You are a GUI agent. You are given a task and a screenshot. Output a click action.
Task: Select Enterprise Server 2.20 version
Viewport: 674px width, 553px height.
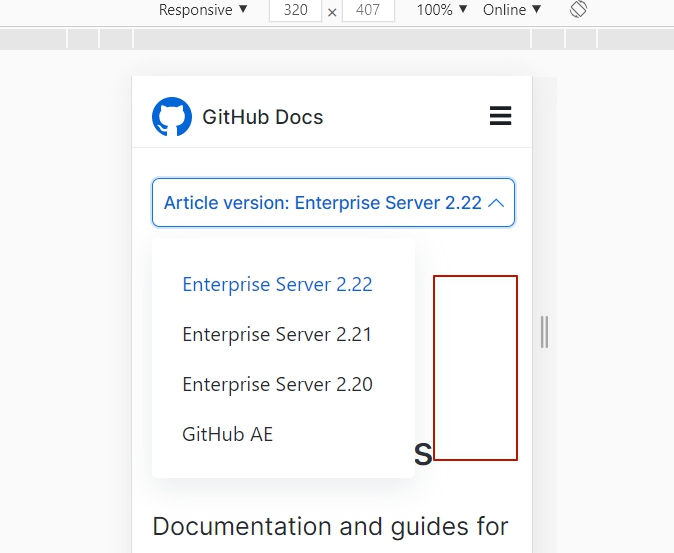point(277,384)
